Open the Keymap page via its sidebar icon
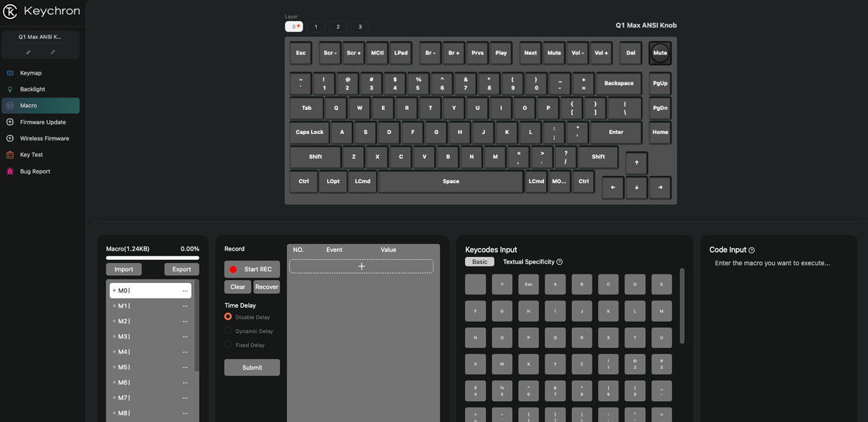Image resolution: width=868 pixels, height=422 pixels. (x=10, y=73)
